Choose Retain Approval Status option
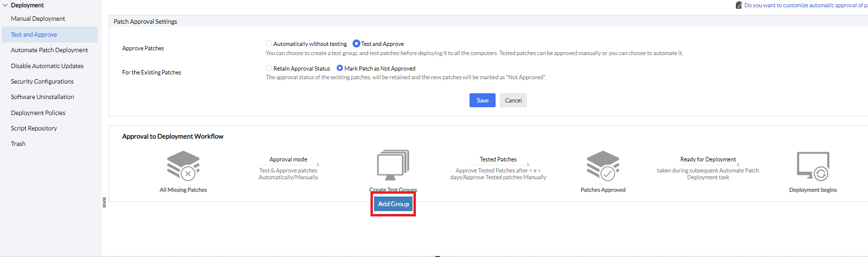This screenshot has height=257, width=868. click(x=269, y=69)
